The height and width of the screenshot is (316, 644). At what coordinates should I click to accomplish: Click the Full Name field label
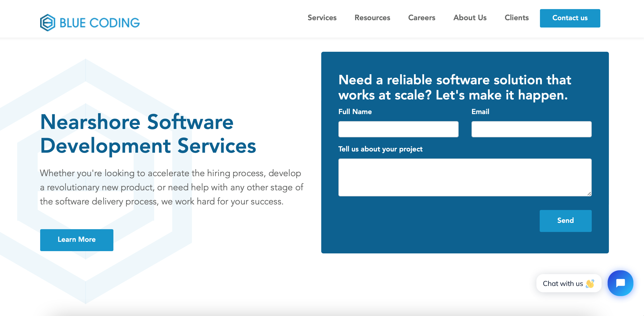(355, 111)
